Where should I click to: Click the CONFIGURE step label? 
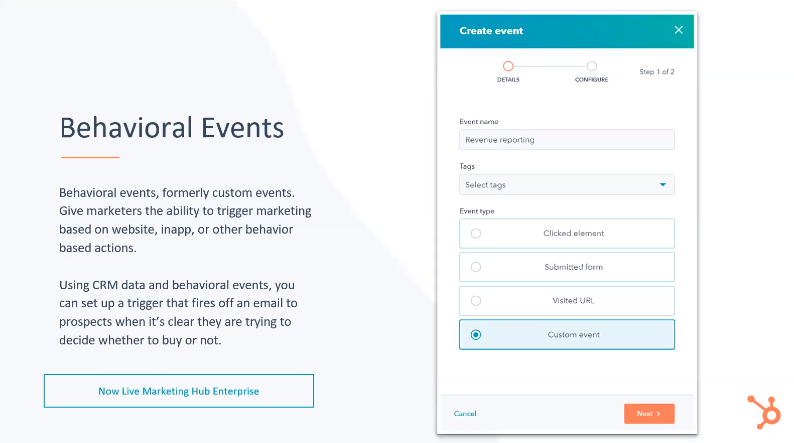pyautogui.click(x=591, y=79)
